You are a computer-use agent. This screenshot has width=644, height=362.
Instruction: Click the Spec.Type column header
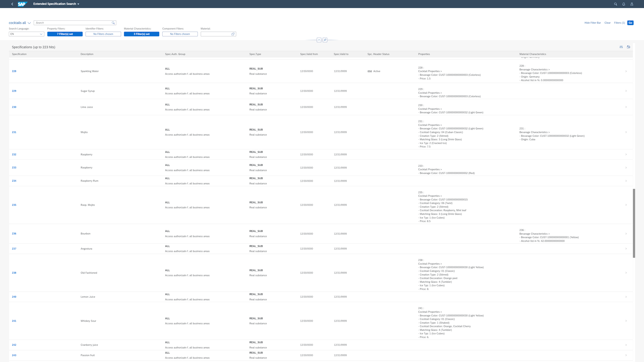tap(255, 54)
